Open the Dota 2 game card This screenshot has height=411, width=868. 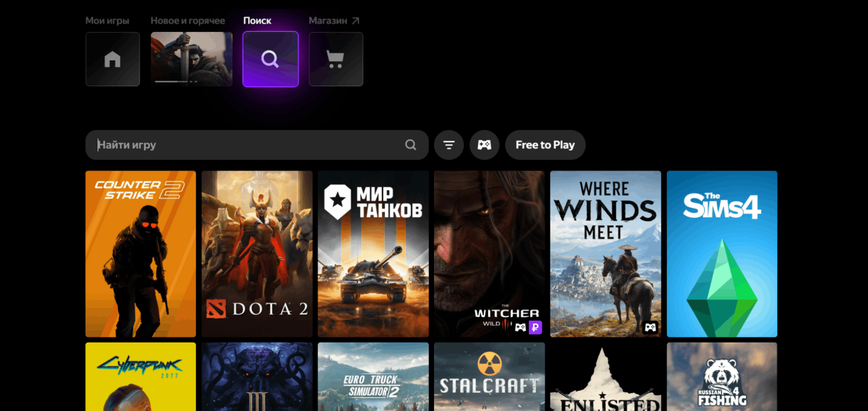coord(257,254)
